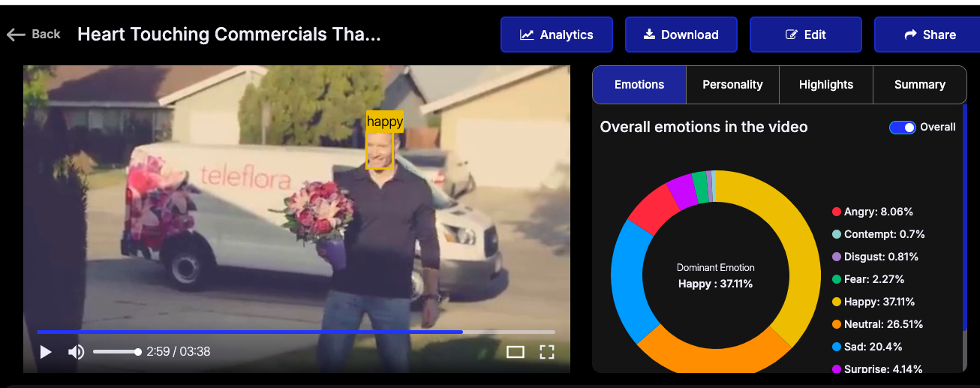Screen dimensions: 980x388
Task: Select the red Angry chart segment
Action: [x=655, y=209]
